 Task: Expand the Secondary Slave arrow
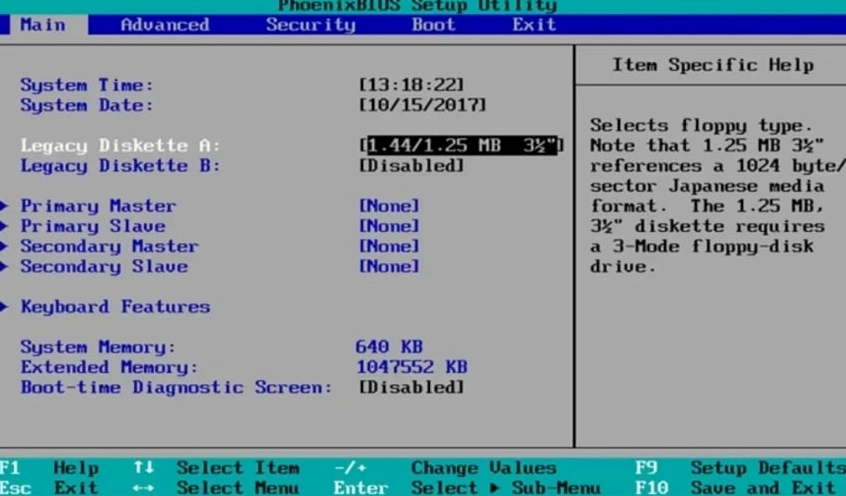(4, 266)
